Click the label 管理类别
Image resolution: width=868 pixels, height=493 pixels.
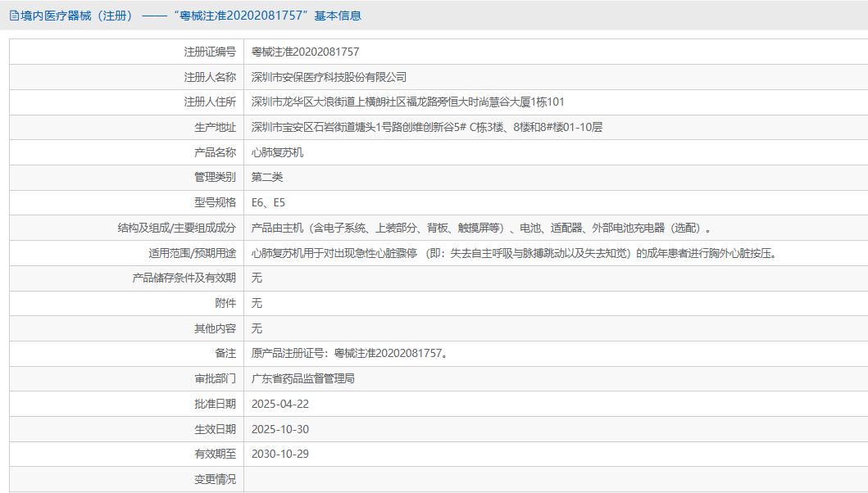pos(215,177)
